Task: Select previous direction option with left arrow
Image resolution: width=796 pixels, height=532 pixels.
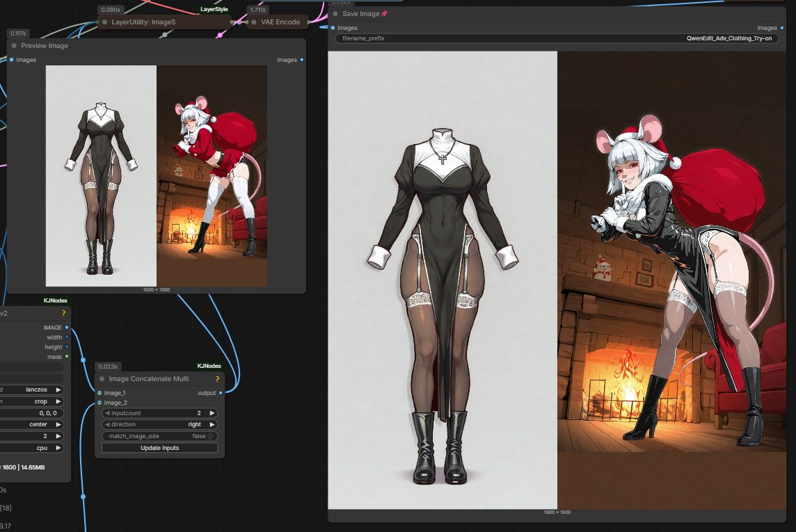Action: click(107, 424)
